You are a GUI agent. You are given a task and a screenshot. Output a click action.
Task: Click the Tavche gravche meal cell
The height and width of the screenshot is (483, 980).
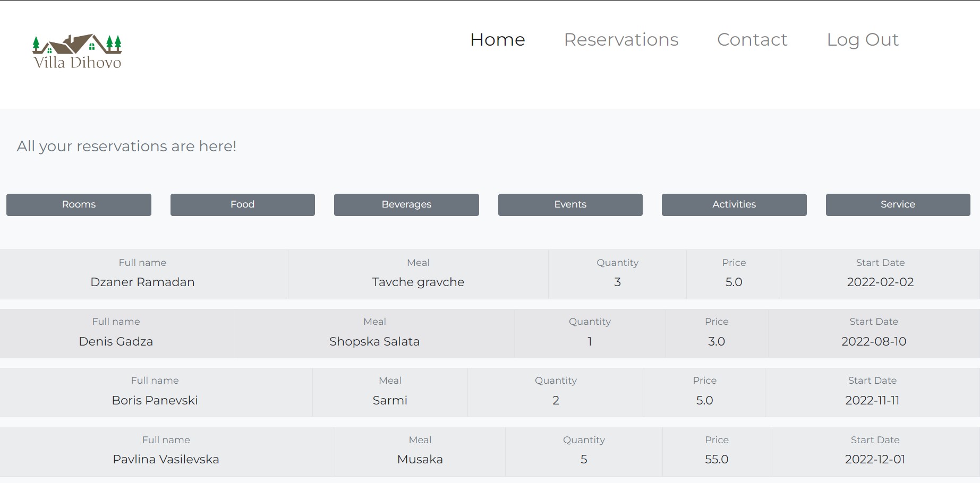pos(418,282)
